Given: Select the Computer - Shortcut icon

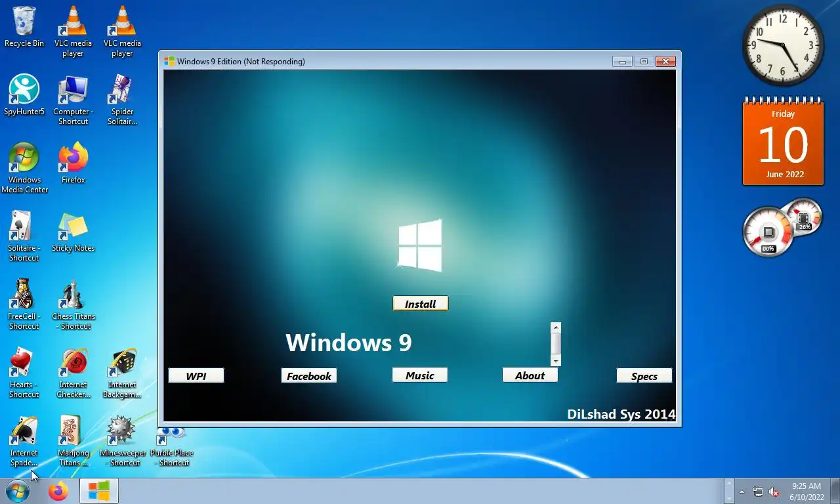Looking at the screenshot, I should coord(73,99).
